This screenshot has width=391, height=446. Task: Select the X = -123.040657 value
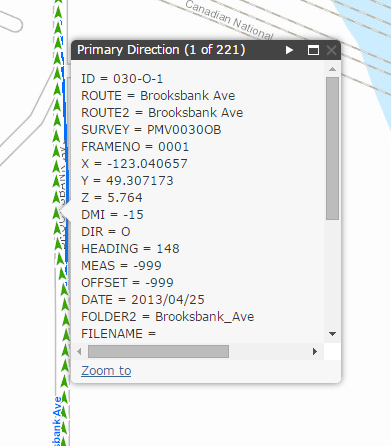(x=134, y=164)
